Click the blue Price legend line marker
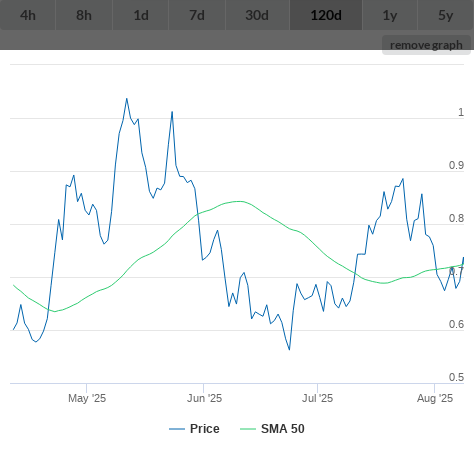The width and height of the screenshot is (474, 455). tap(177, 429)
